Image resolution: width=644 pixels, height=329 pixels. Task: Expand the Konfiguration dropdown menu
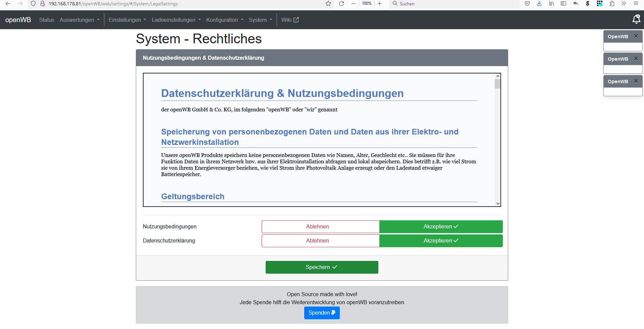(225, 20)
